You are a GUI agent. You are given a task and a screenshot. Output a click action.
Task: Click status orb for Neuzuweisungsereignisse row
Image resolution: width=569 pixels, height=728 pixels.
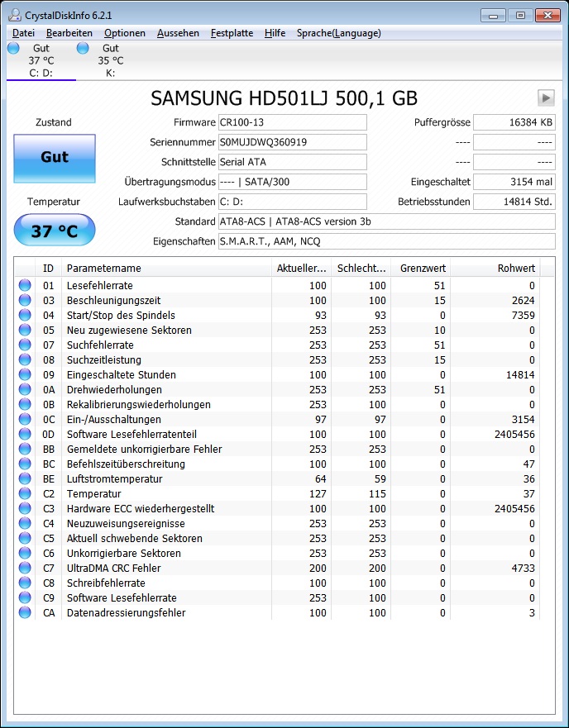pyautogui.click(x=25, y=523)
